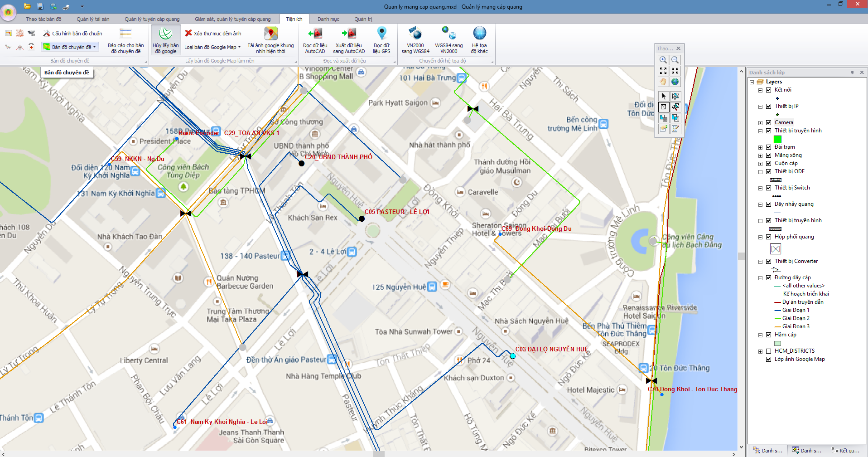Click the round application logo button
This screenshot has width=868, height=457.
[x=8, y=12]
